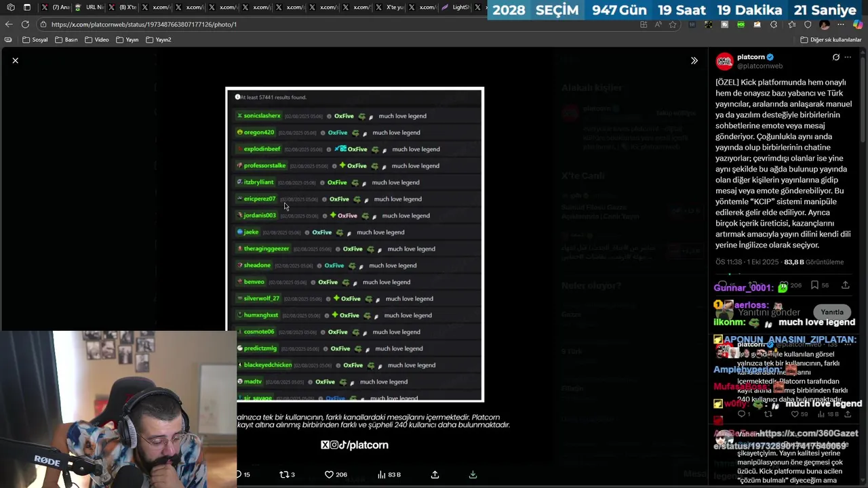
Task: Share the tweet from sidebar icon
Action: [x=845, y=285]
